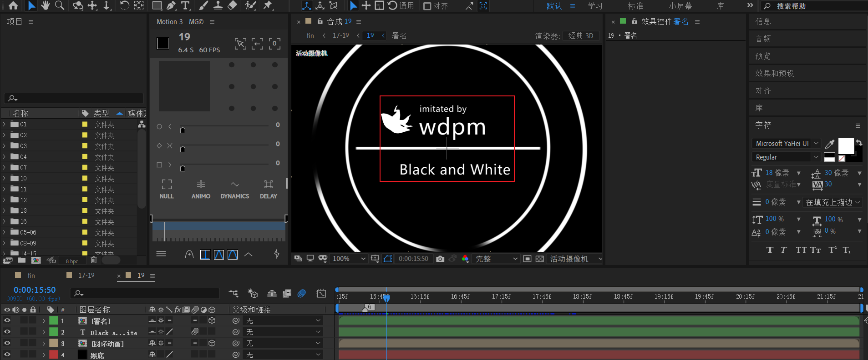Toggle motion blur for the composition
Viewport: 868px width, 360px height.
301,294
